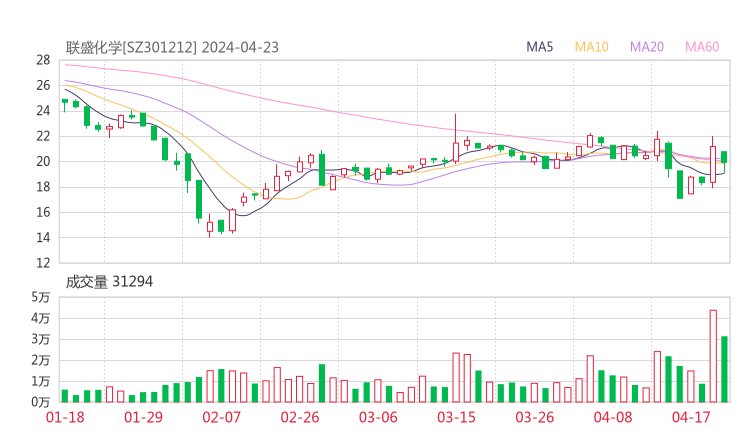Click the 成交量 31294 volume label
The width and height of the screenshot is (740, 440).
coord(109,282)
